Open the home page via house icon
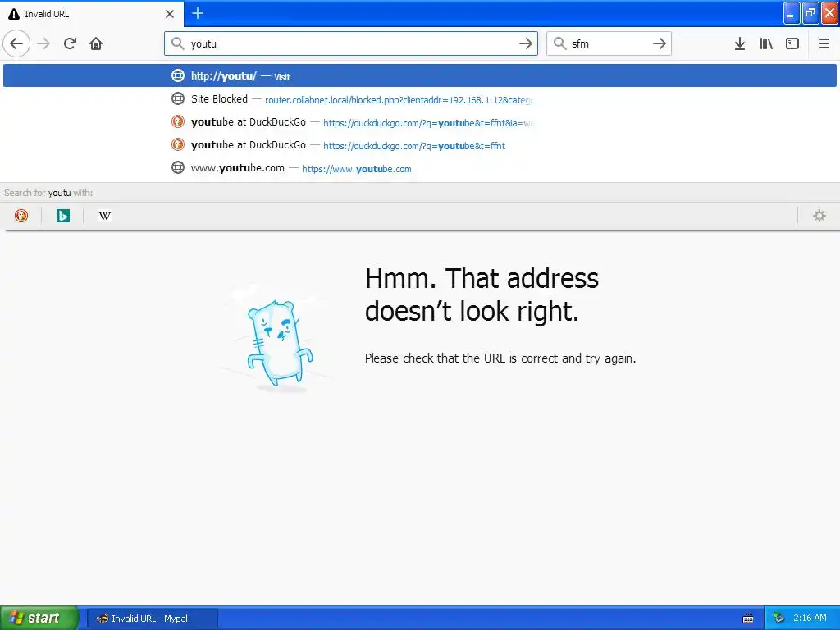 (96, 43)
